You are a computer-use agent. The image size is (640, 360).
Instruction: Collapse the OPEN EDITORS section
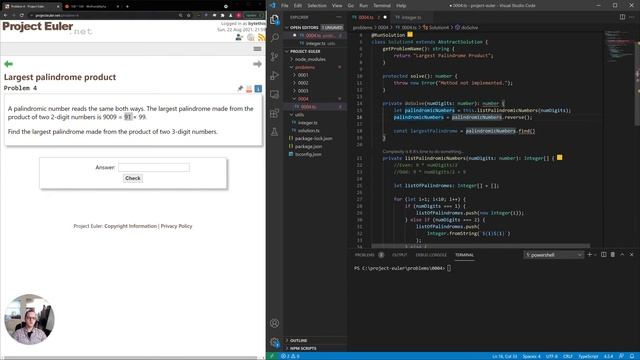(304, 27)
